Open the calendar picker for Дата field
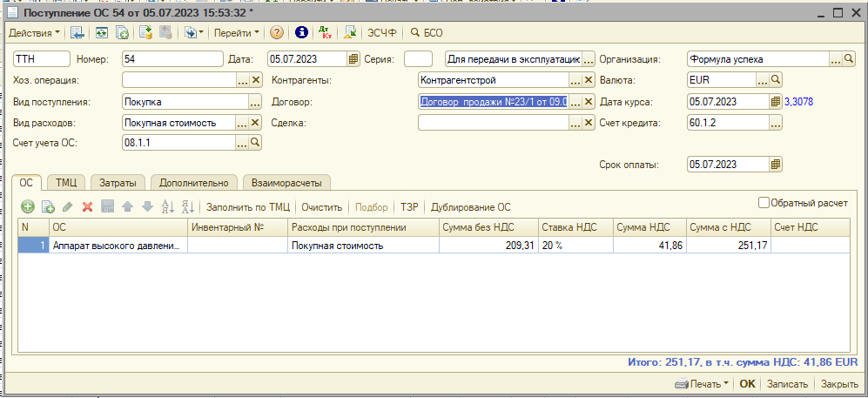This screenshot has width=868, height=398. 353,59
